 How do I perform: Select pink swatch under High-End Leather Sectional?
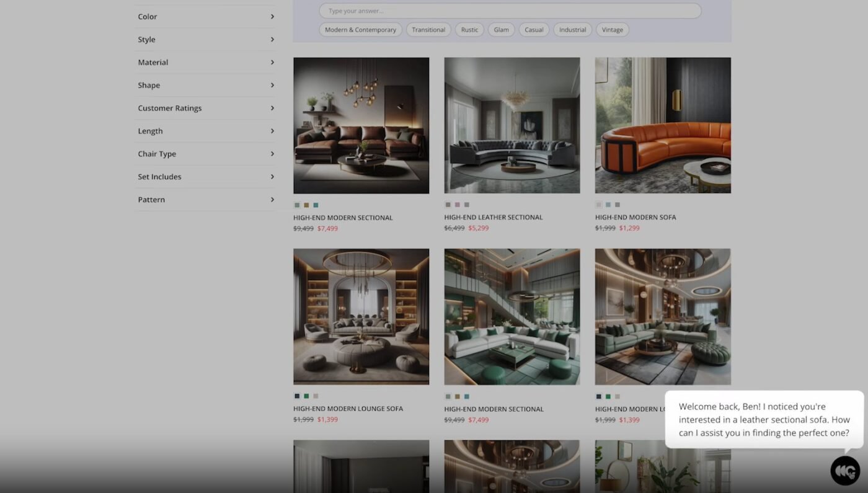[457, 205]
